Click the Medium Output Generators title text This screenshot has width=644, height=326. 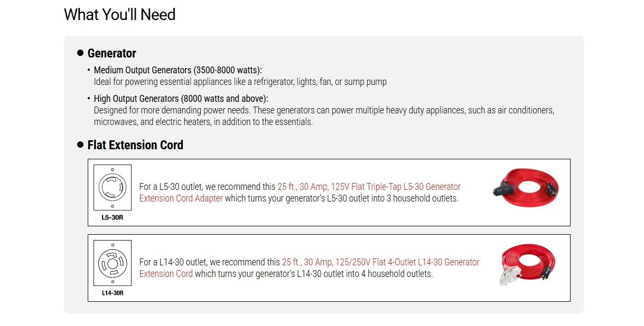click(178, 70)
